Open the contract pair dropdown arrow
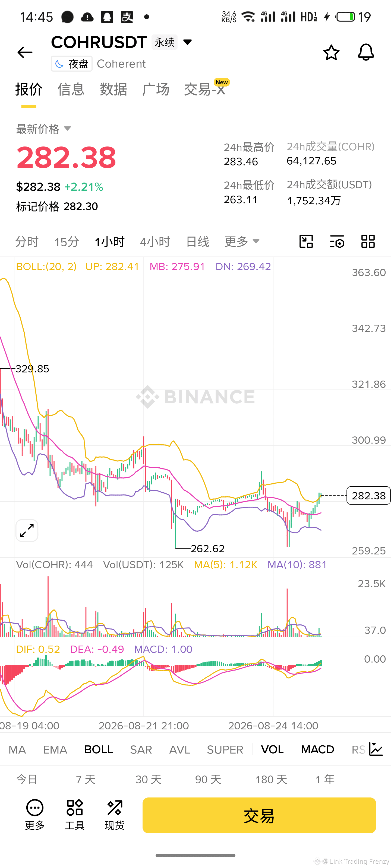This screenshot has height=868, width=391. 188,42
